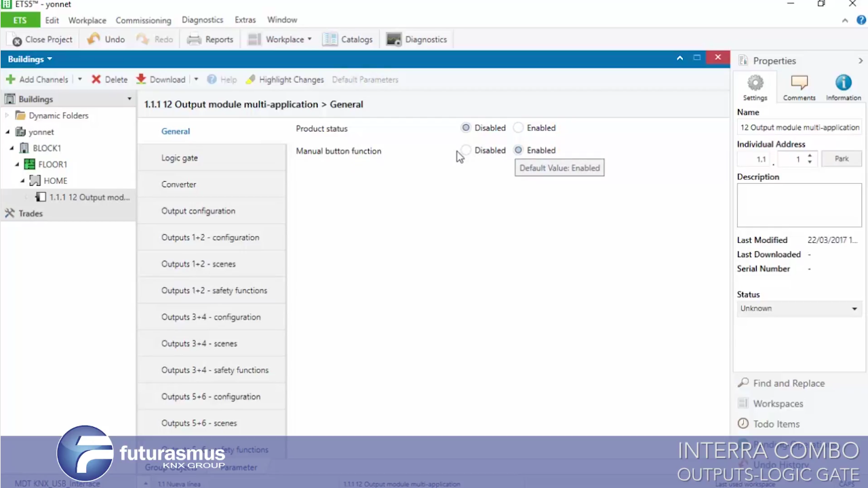Image resolution: width=868 pixels, height=488 pixels.
Task: Click the red Delete icon
Action: [96, 79]
